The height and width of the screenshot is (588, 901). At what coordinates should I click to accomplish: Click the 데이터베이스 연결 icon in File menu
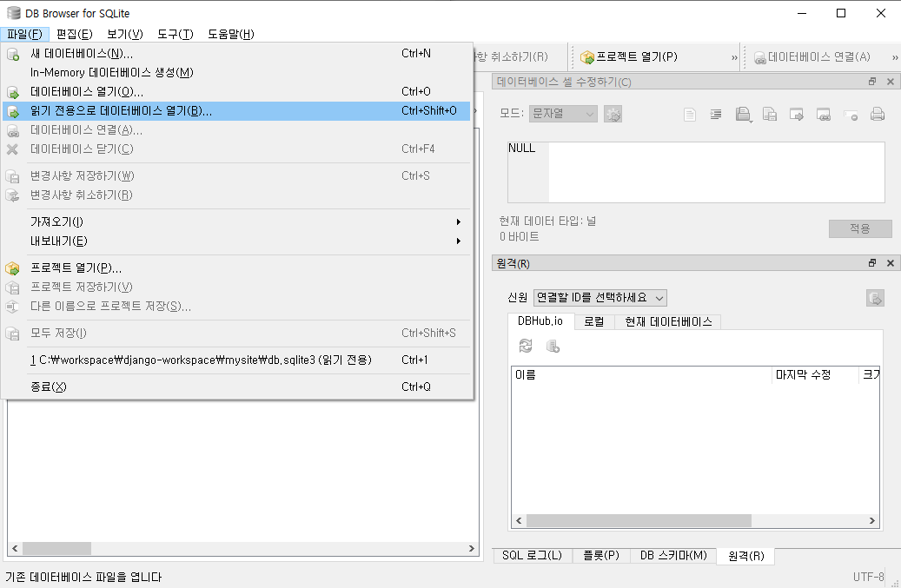coord(13,130)
